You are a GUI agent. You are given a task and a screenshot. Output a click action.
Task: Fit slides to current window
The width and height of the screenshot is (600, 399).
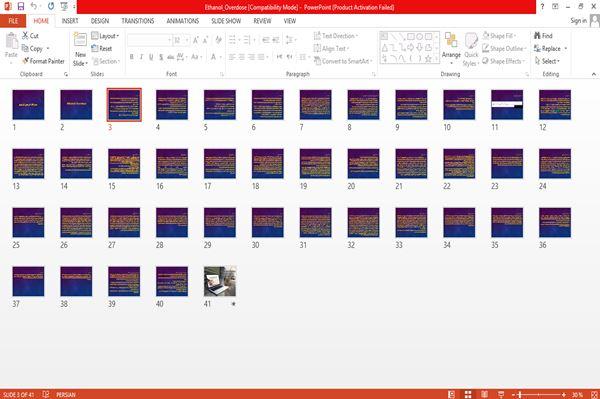595,394
